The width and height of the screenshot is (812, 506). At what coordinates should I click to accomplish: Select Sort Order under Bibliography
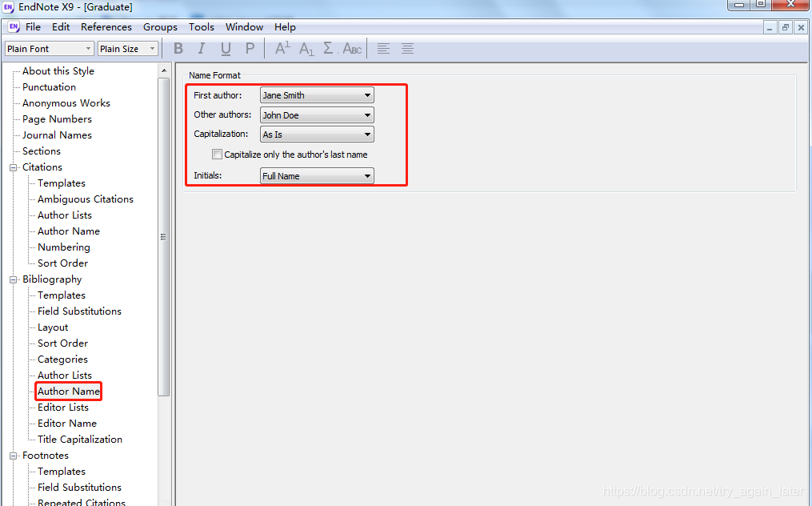click(62, 343)
